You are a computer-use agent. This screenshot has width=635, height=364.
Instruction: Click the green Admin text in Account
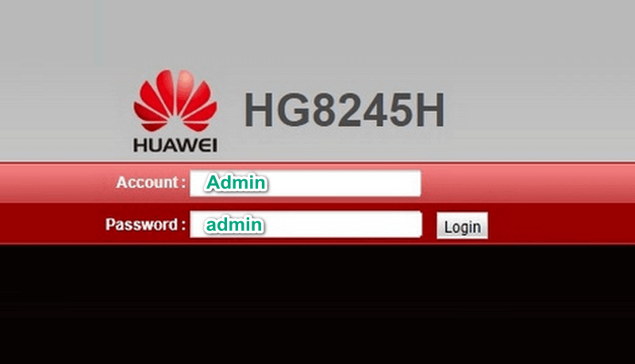click(x=236, y=182)
